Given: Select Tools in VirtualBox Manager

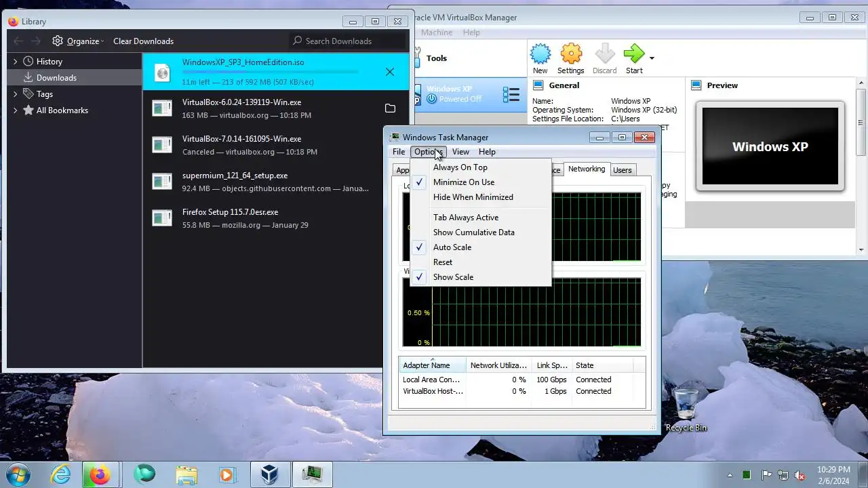Looking at the screenshot, I should 437,58.
